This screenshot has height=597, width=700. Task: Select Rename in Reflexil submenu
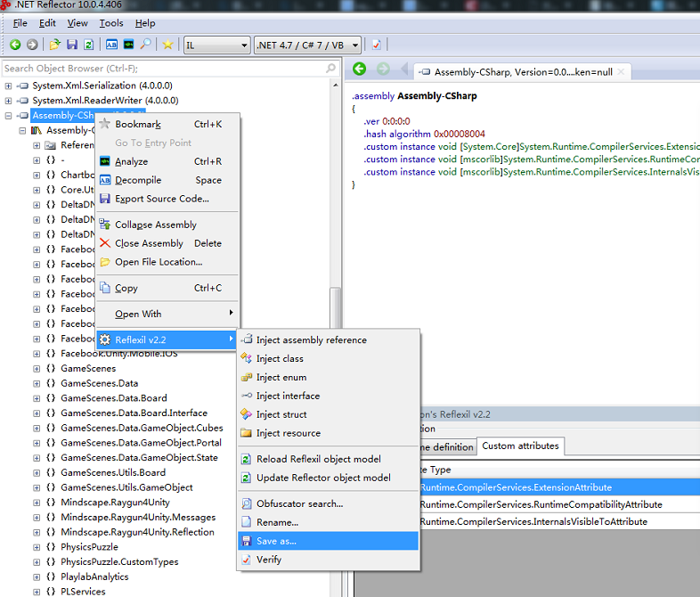tap(328, 522)
